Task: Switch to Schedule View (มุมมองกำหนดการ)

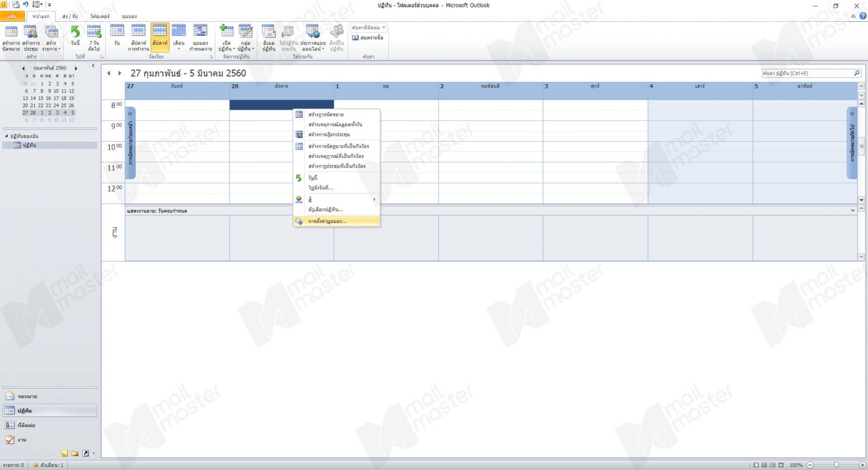Action: [201, 38]
